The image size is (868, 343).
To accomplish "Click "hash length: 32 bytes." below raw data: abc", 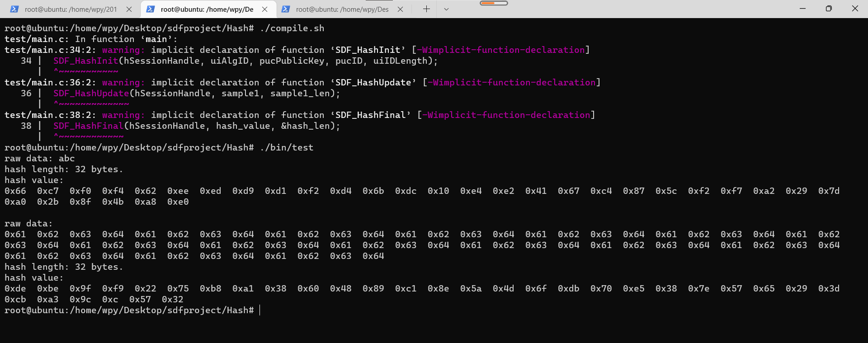I will click(64, 169).
